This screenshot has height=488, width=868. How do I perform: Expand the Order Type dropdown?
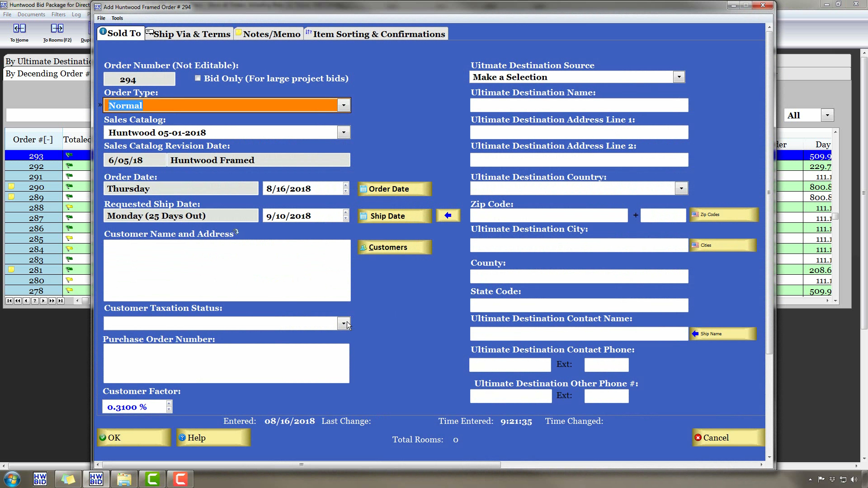tap(344, 105)
